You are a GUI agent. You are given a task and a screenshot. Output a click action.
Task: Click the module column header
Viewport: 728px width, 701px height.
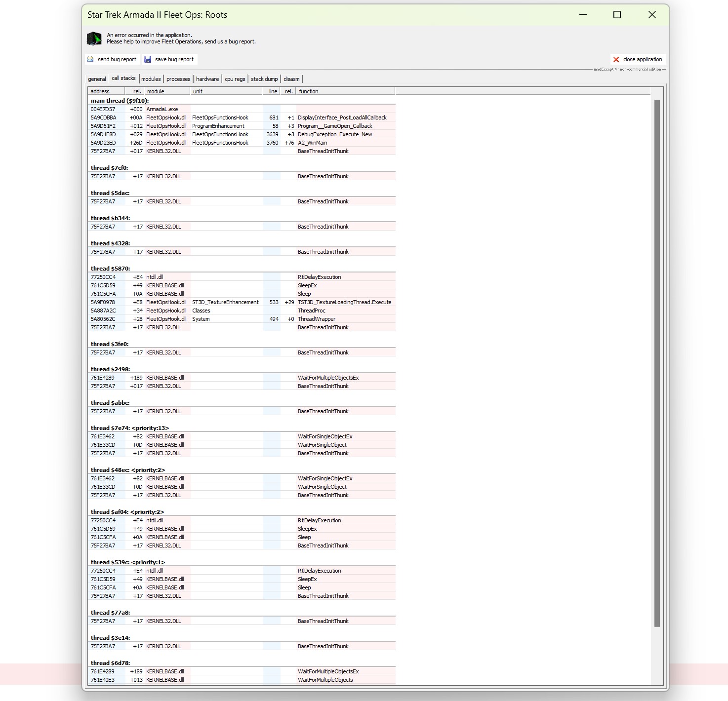click(x=167, y=91)
